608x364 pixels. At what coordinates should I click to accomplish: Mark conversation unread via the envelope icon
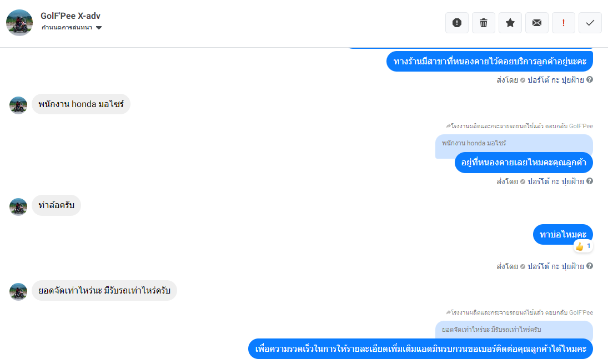[537, 23]
